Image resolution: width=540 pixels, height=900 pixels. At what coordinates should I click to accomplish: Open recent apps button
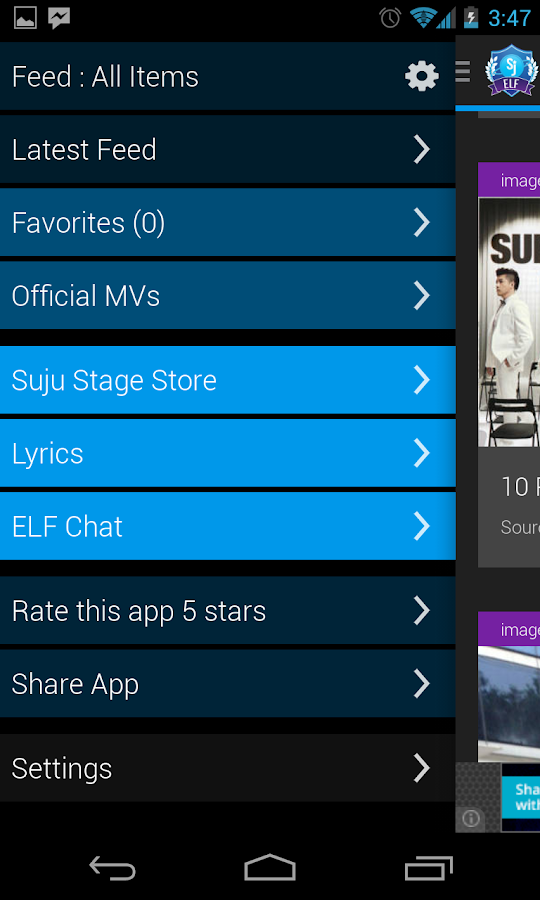pos(428,868)
